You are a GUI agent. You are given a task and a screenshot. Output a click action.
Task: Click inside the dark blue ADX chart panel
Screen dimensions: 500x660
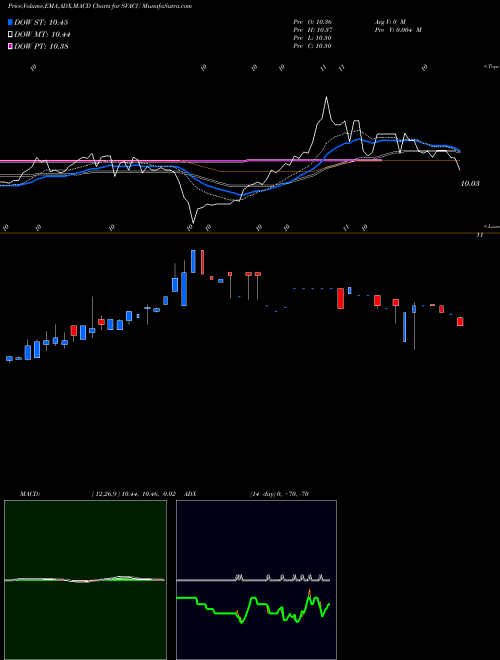click(256, 580)
